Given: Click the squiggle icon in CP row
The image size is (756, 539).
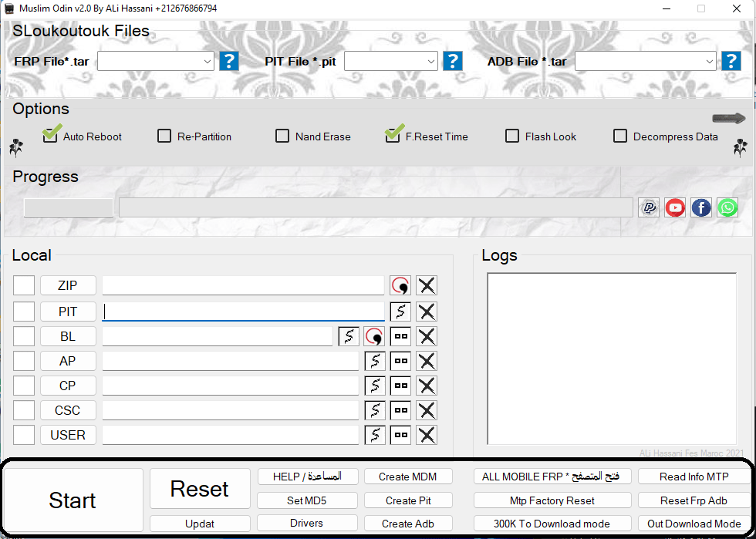Looking at the screenshot, I should [x=375, y=386].
